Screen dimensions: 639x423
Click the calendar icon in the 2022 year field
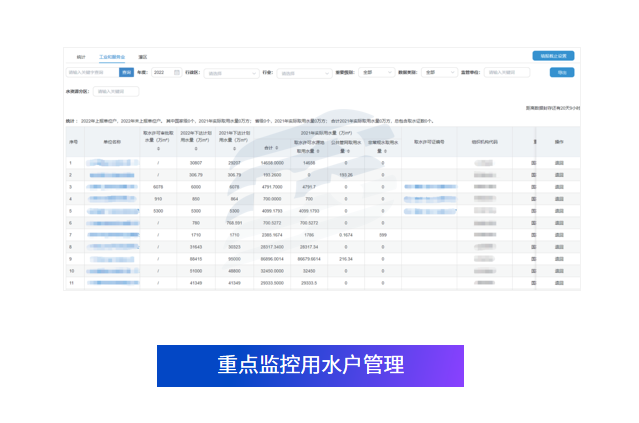(x=177, y=73)
